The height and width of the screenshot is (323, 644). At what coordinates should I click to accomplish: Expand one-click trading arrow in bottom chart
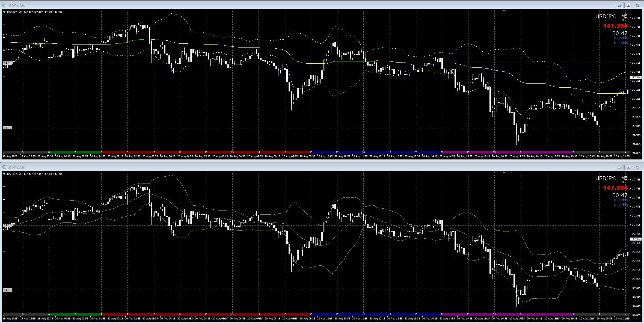click(x=5, y=174)
